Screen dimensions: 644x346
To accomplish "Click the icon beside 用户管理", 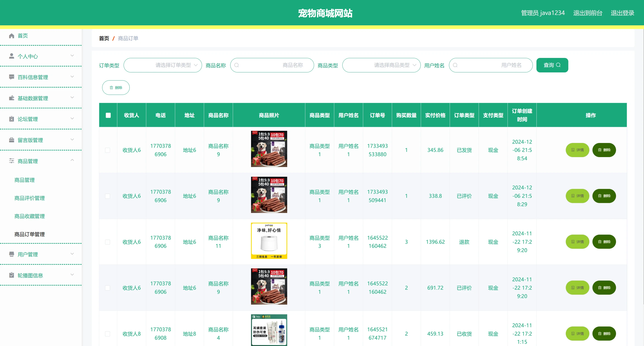I will tap(12, 254).
